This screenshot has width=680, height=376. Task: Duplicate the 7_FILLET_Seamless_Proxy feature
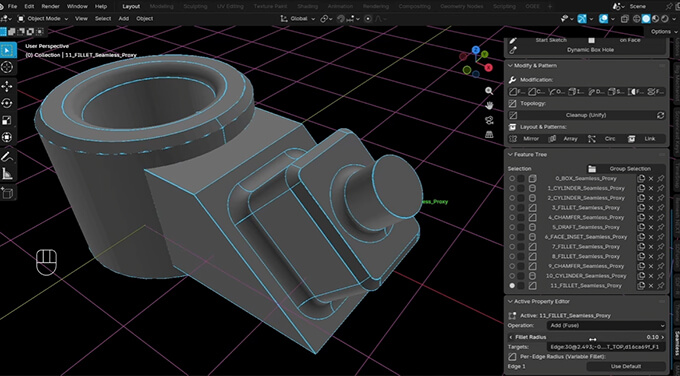641,247
